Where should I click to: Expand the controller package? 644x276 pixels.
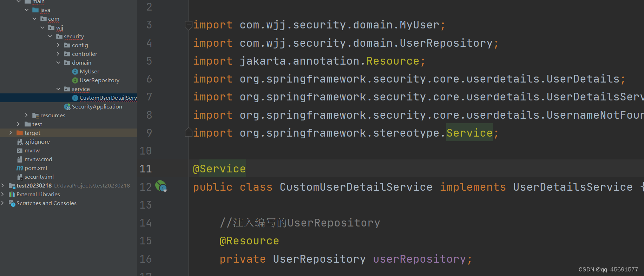point(58,54)
